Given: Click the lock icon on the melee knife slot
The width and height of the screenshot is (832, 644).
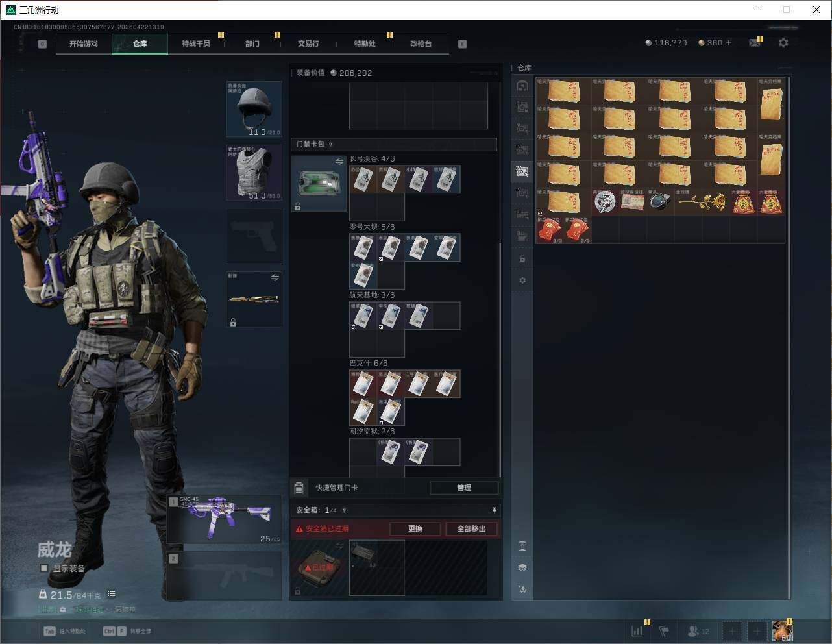Looking at the screenshot, I should click(x=233, y=322).
